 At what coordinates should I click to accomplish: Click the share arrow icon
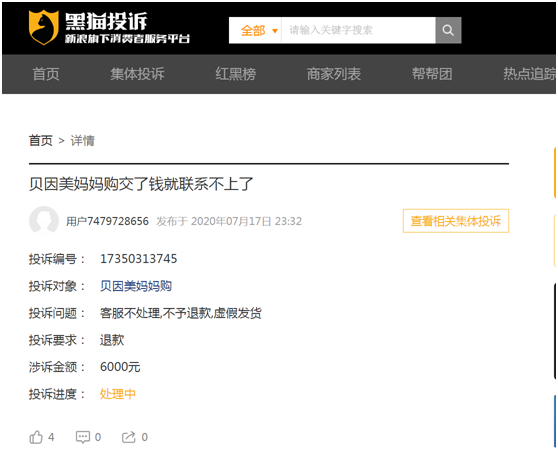[128, 437]
